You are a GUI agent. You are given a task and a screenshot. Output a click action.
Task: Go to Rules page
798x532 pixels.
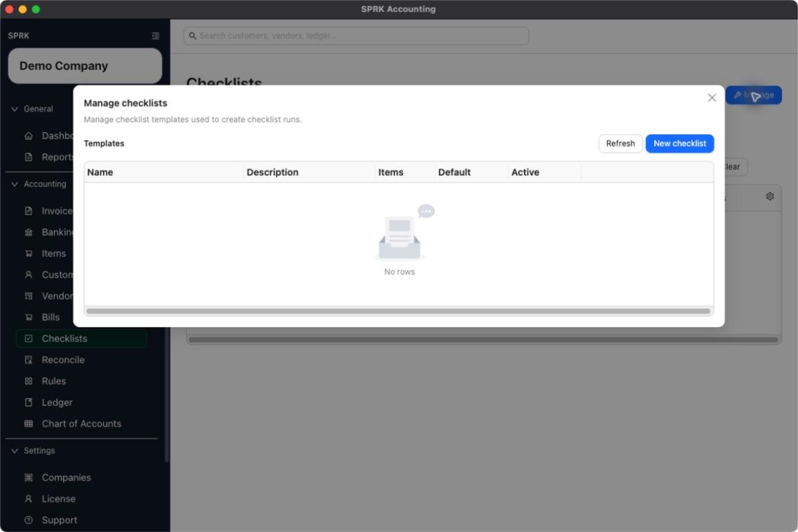[82, 381]
